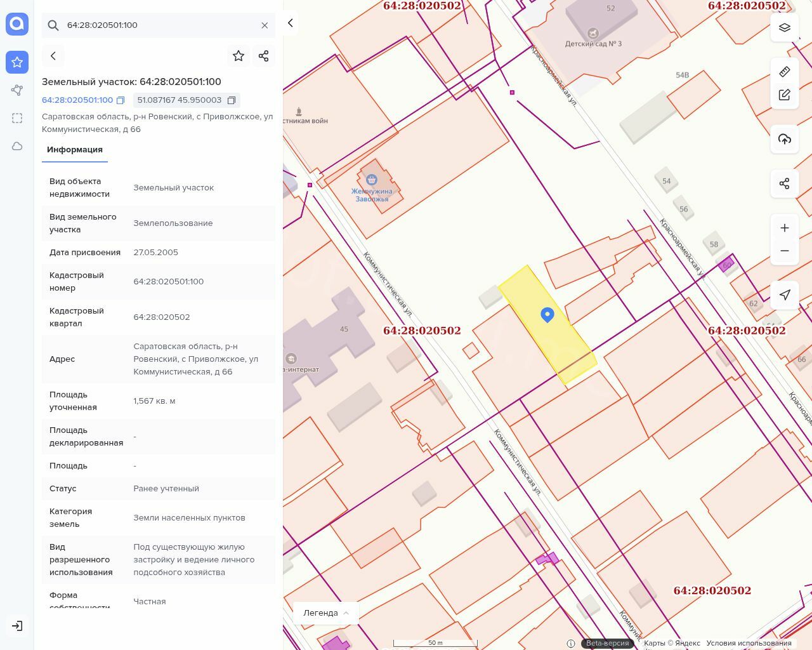Open favorites in left sidebar
The height and width of the screenshot is (650, 812).
(x=17, y=62)
